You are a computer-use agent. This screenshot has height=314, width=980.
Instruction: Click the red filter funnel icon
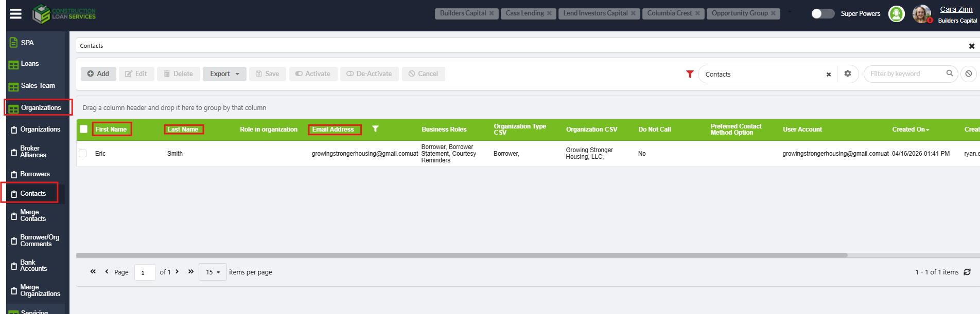click(690, 75)
